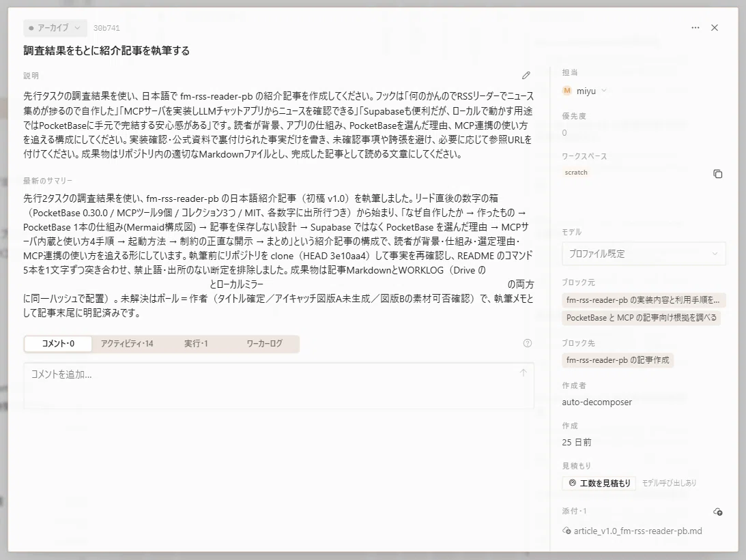Edit the description with the pencil icon
This screenshot has height=560, width=746.
click(526, 76)
